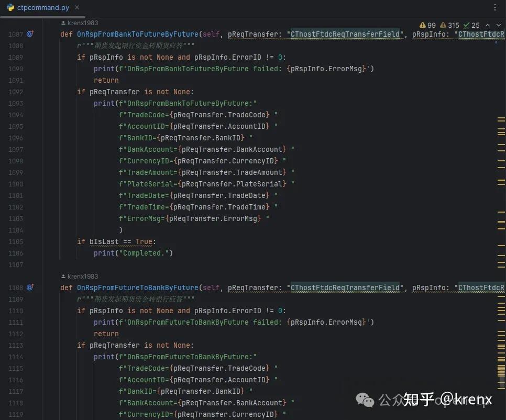The height and width of the screenshot is (420, 506).
Task: Click a warning stripe marker near line 1094
Action: [x=501, y=118]
